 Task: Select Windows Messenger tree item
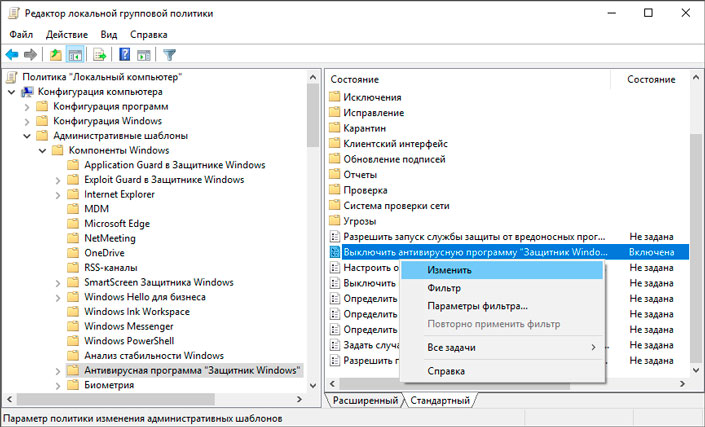click(129, 327)
